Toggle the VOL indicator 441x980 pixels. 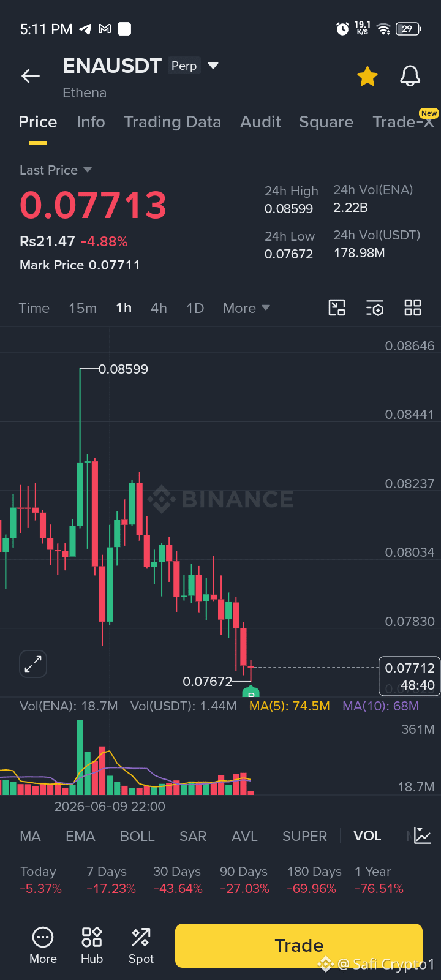click(367, 835)
